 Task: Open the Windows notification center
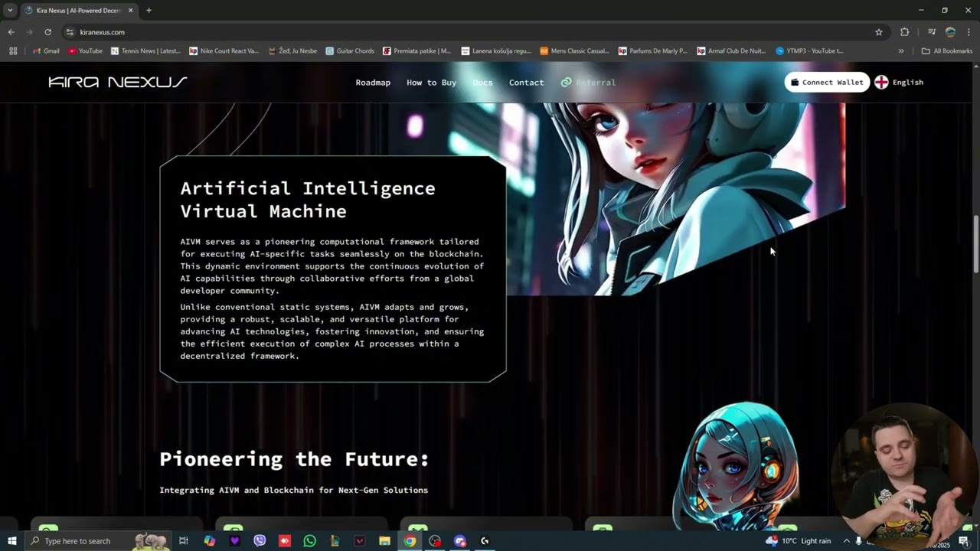point(964,541)
